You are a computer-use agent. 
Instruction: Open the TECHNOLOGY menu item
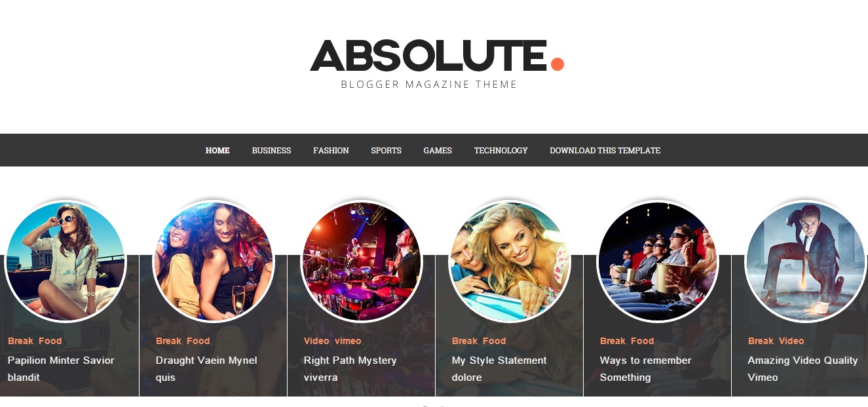point(500,150)
